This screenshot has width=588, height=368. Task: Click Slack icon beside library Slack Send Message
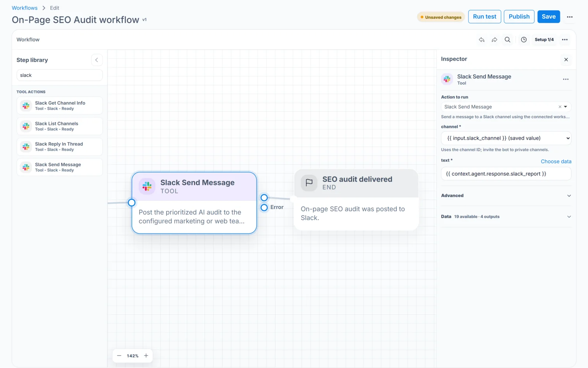tap(26, 167)
